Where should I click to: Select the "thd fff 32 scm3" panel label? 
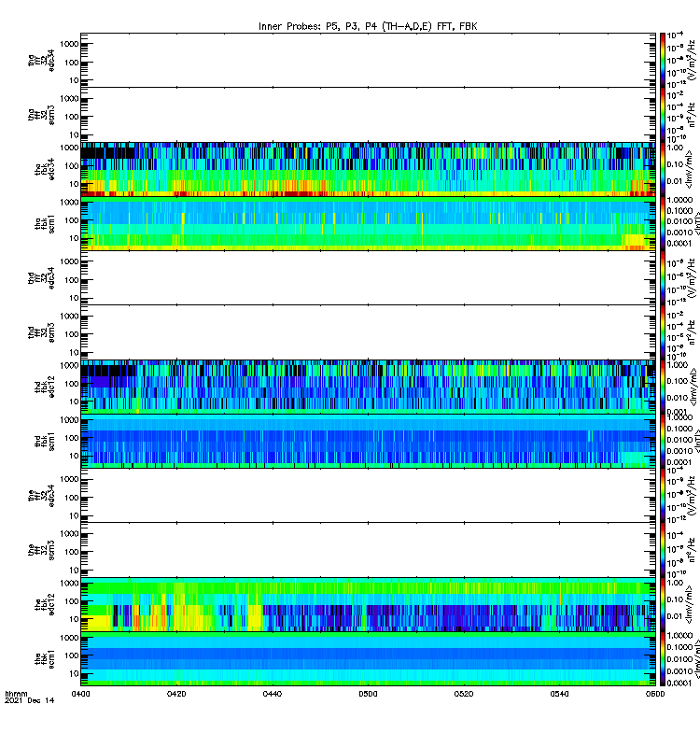41,332
